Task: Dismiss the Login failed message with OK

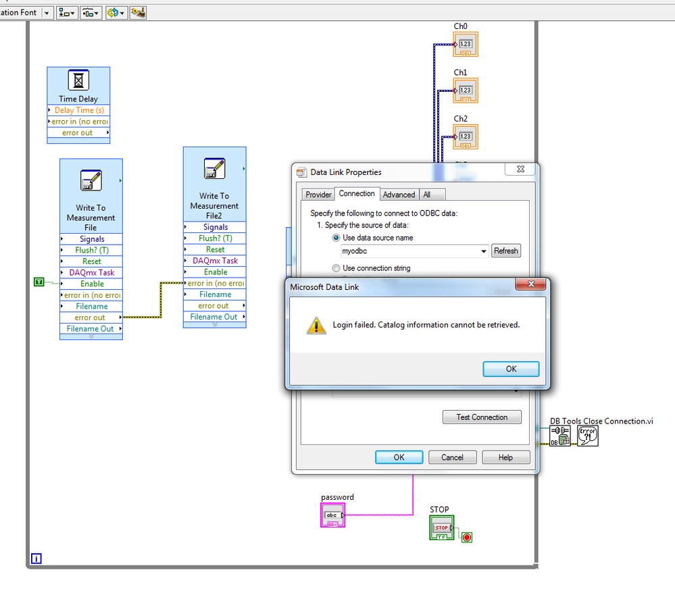Action: (x=511, y=369)
